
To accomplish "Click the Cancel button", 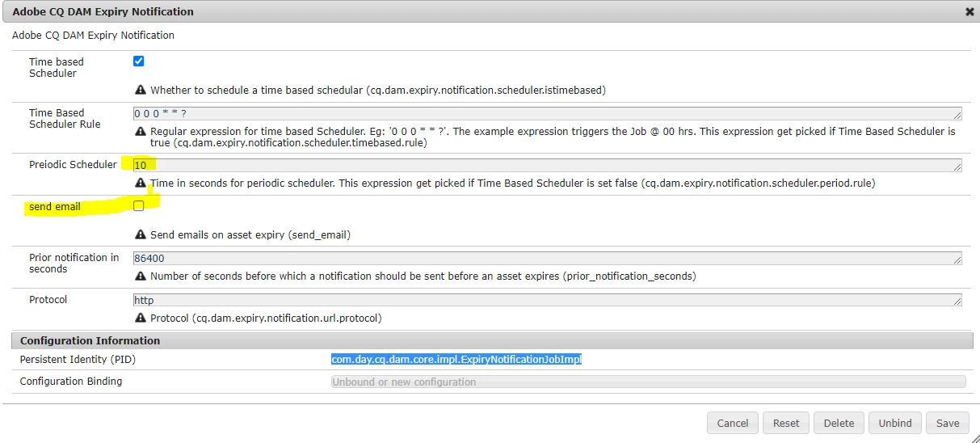I will (x=733, y=423).
